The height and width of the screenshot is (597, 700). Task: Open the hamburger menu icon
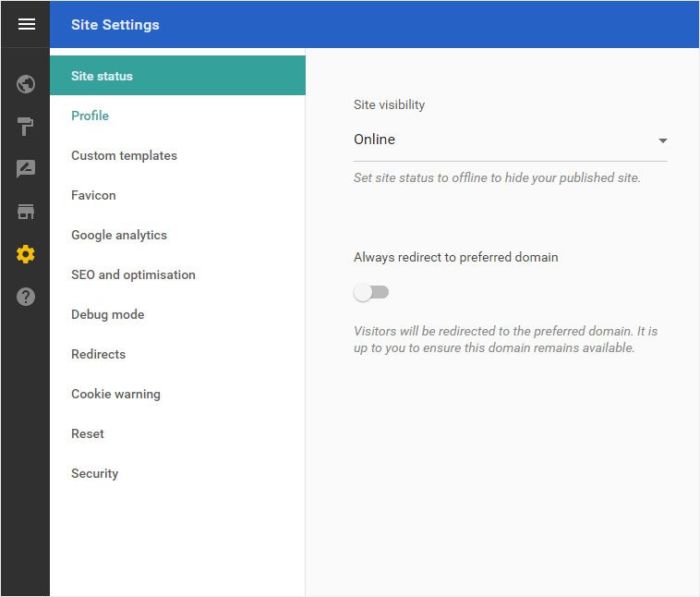[x=27, y=24]
